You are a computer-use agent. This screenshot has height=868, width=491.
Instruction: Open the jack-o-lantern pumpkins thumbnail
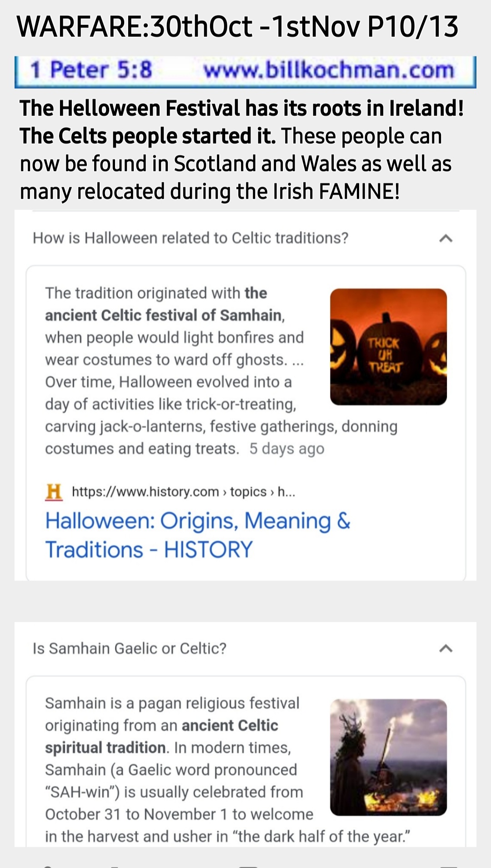(x=388, y=346)
